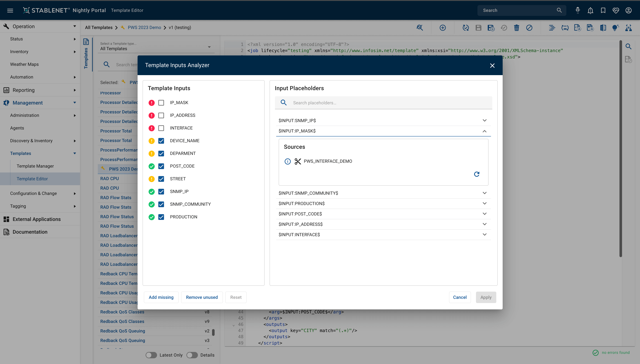The image size is (640, 364).
Task: Click the header Search field
Action: [x=521, y=10]
